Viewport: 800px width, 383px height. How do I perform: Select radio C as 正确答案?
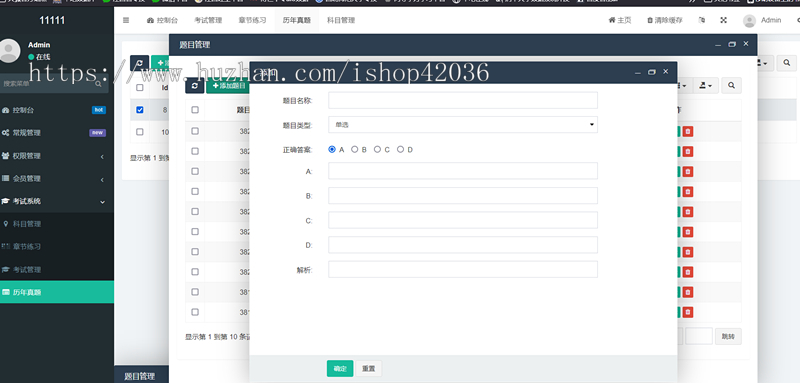(377, 149)
